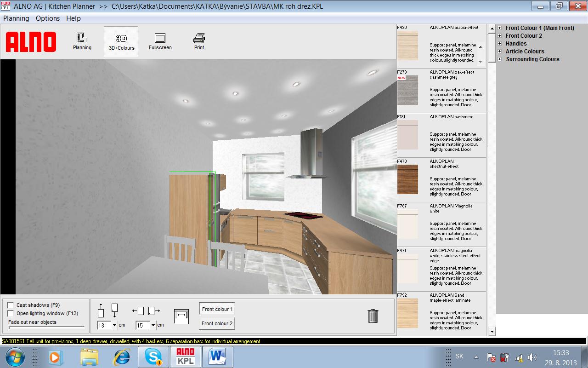
Task: Open the 13 cm vertical step dropdown
Action: [114, 326]
